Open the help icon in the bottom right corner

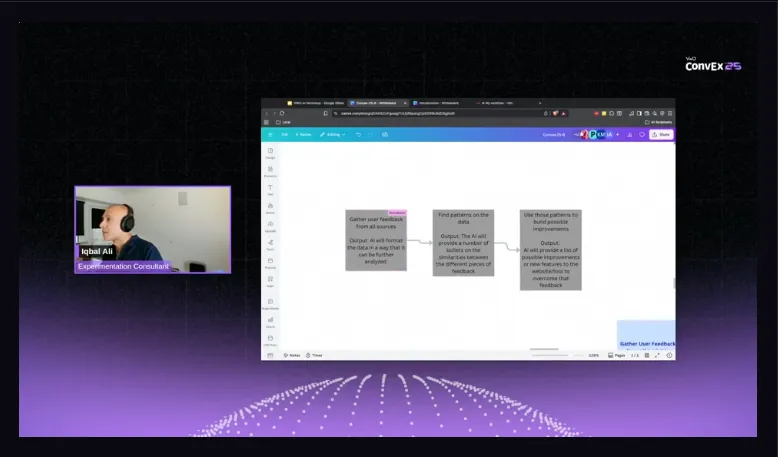(669, 355)
